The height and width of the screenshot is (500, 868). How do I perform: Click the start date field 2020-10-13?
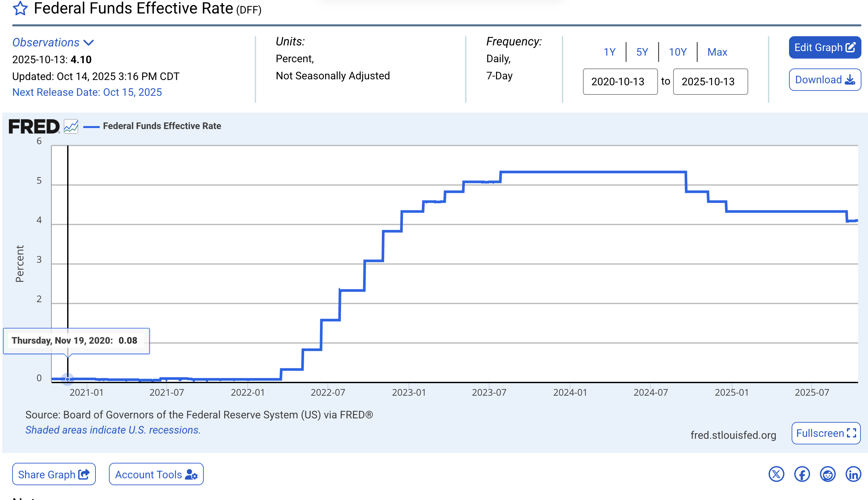tap(620, 82)
